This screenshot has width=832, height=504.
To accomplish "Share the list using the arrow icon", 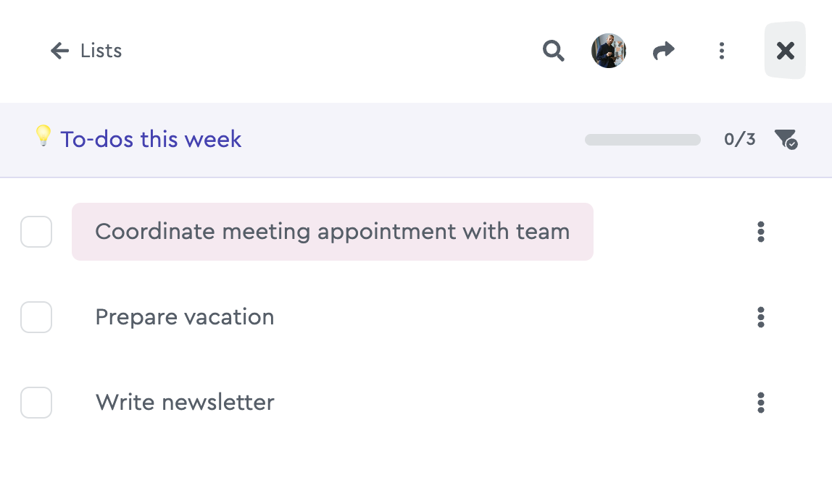I will 663,51.
